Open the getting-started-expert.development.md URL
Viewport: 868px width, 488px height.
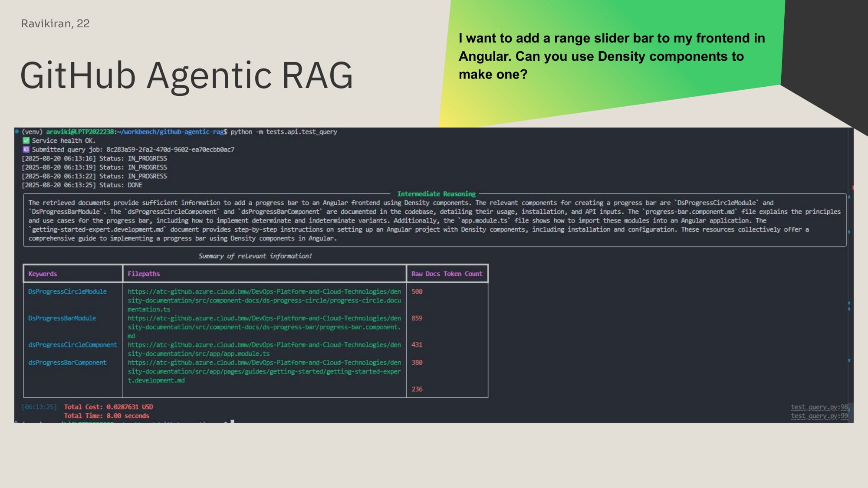tap(264, 371)
